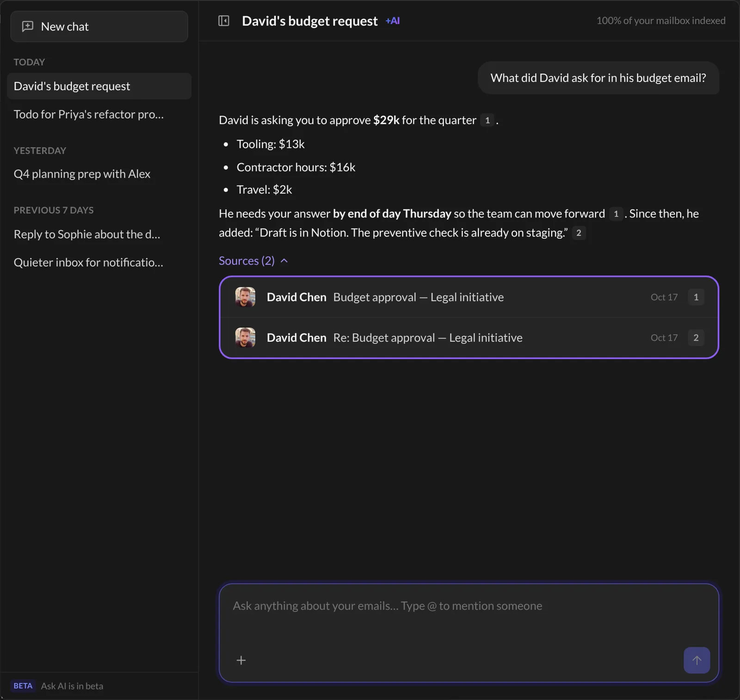Screen dimensions: 740x700
Task: Click the +AI badge in header
Action: point(393,21)
